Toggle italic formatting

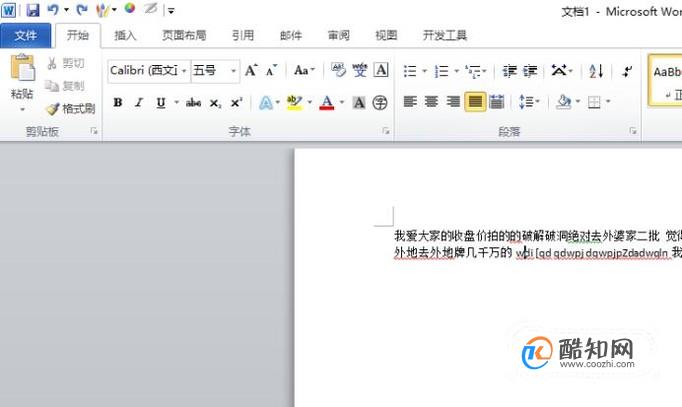tap(139, 103)
